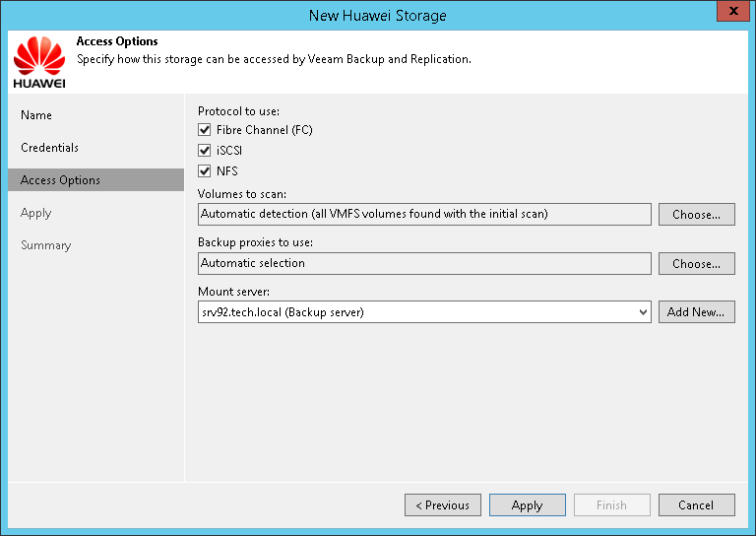756x536 pixels.
Task: Cancel the storage wizard
Action: 696,505
